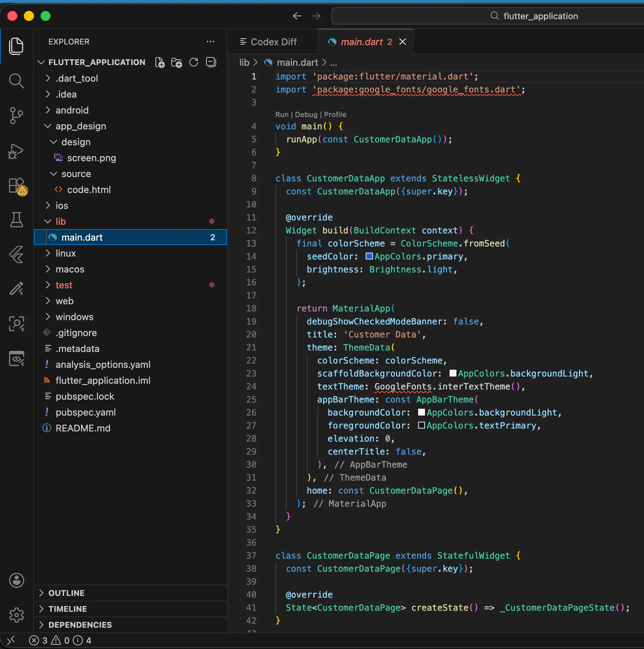Open the Accounts icon in activity bar

point(16,581)
